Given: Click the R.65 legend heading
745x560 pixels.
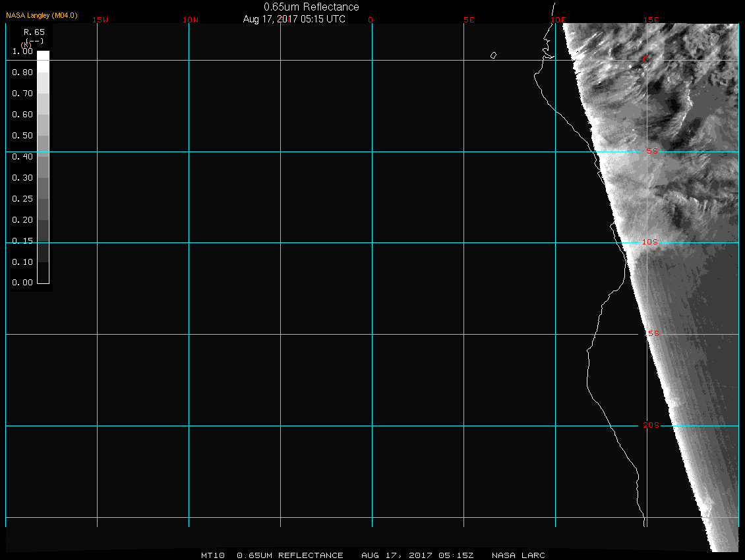Looking at the screenshot, I should 33,32.
